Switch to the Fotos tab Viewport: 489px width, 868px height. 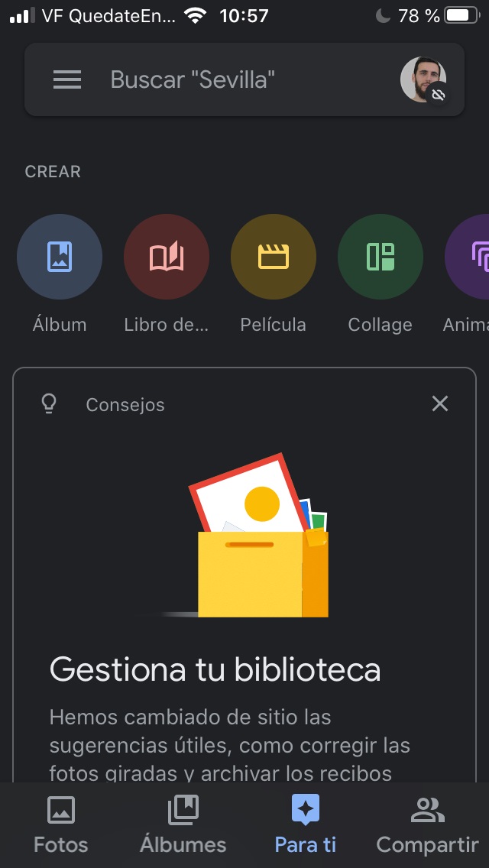click(x=61, y=825)
